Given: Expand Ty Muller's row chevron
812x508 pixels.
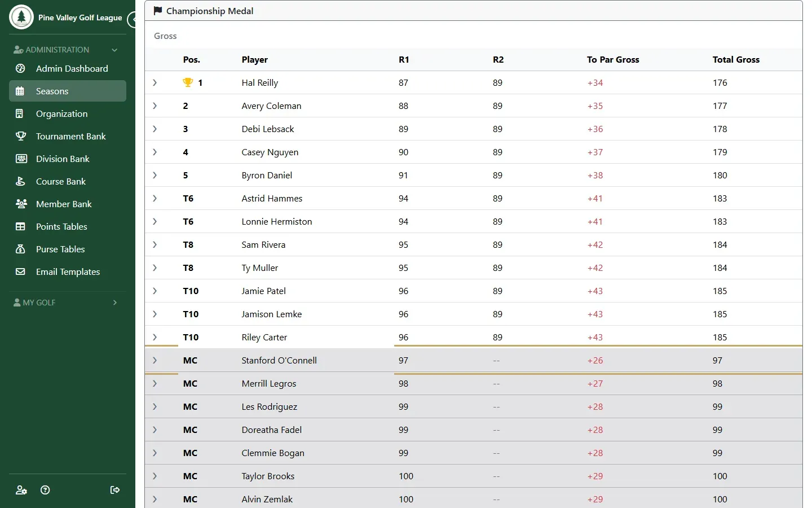Looking at the screenshot, I should click(x=155, y=268).
